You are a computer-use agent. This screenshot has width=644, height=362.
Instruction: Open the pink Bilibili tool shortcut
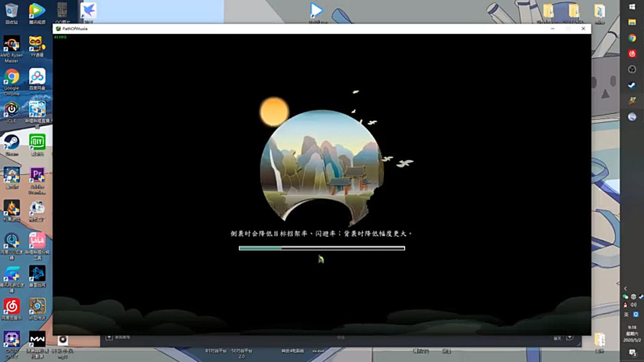37,245
